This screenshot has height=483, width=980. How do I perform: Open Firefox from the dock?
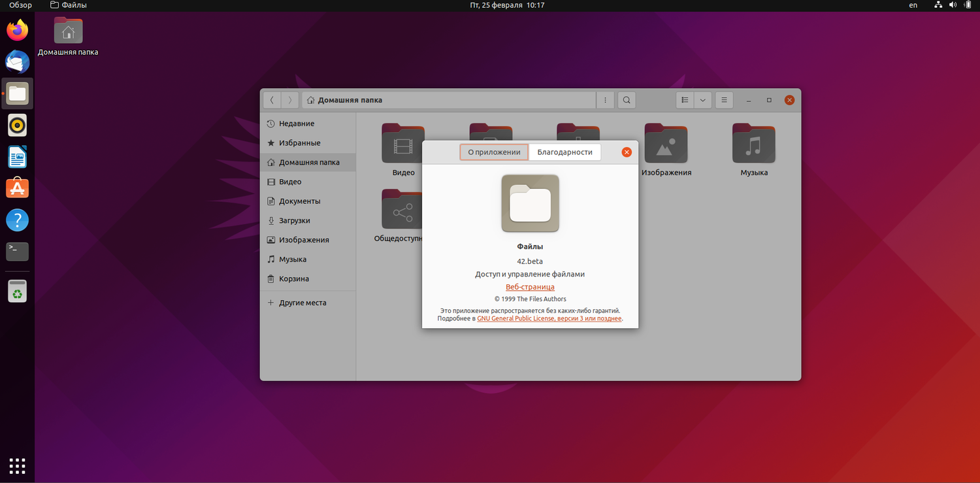click(18, 30)
